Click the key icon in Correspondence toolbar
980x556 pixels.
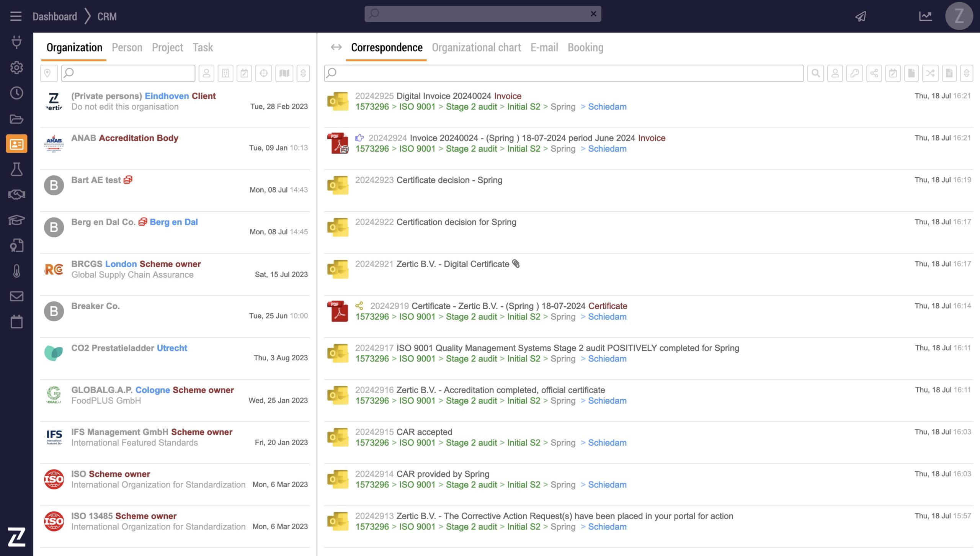click(x=854, y=73)
